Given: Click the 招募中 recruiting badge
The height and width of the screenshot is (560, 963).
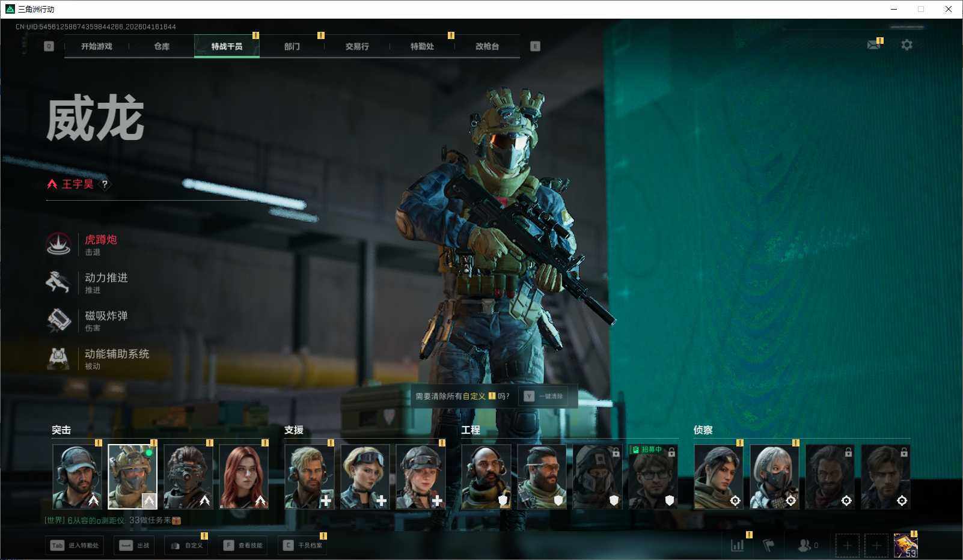Looking at the screenshot, I should tap(647, 449).
